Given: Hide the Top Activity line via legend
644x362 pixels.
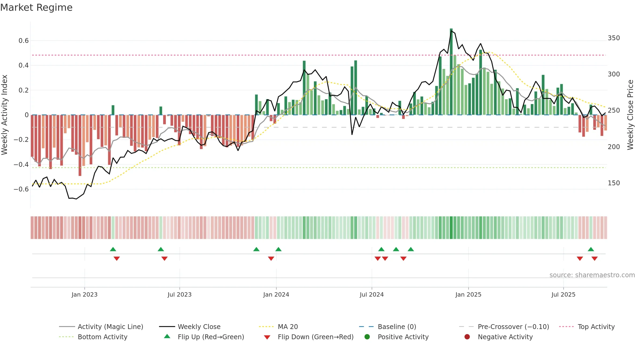Looking at the screenshot, I should 587,327.
